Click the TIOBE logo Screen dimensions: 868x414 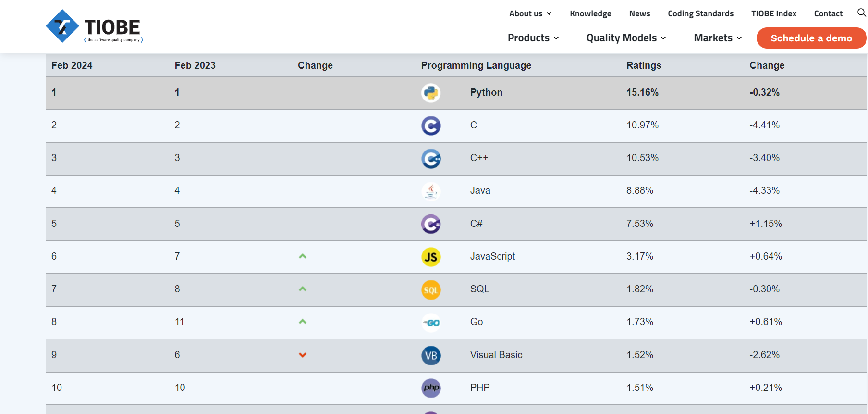click(95, 26)
